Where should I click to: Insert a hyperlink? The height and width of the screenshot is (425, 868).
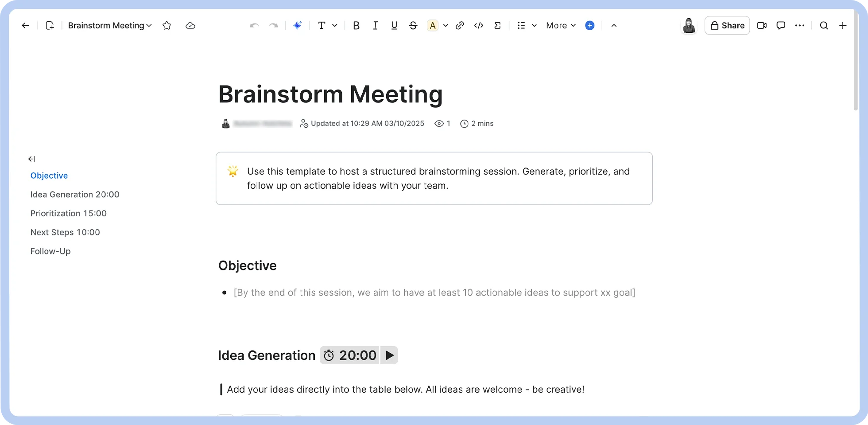coord(460,25)
